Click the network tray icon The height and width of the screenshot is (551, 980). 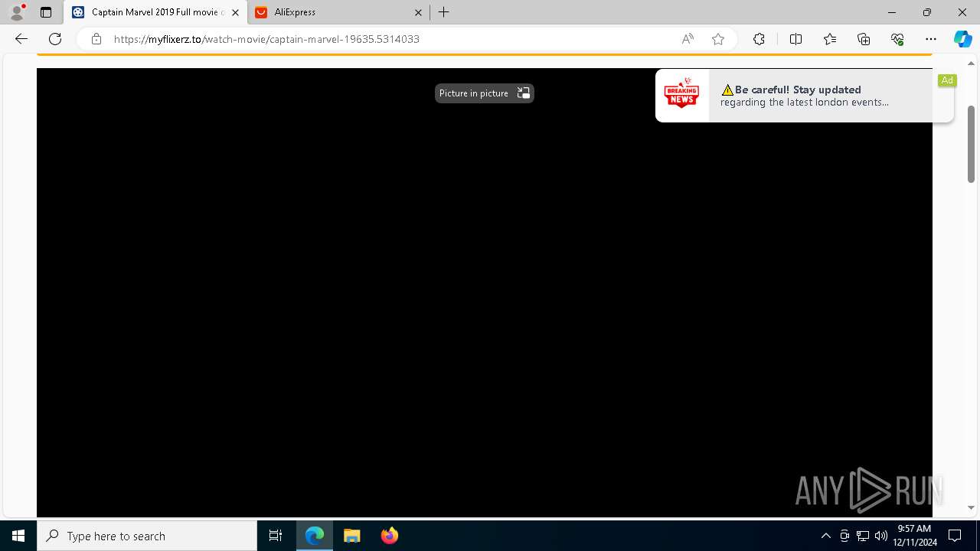point(863,536)
